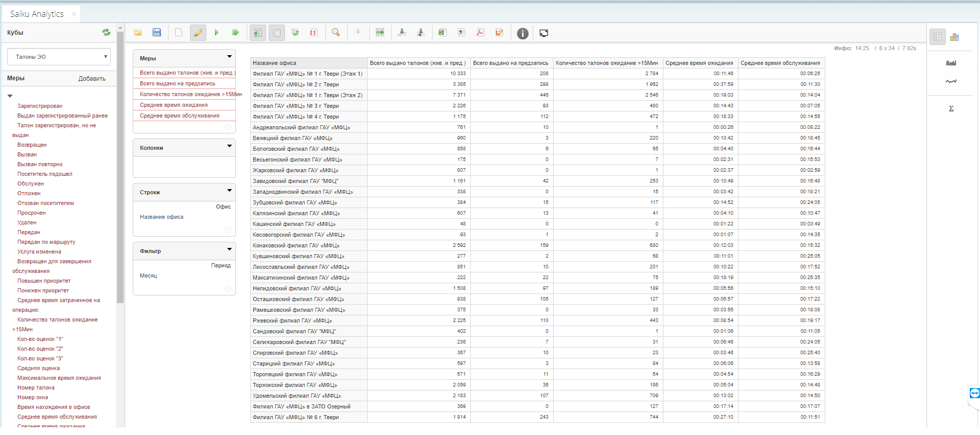The image size is (980, 435).
Task: Run the query with the green play icon
Action: [217, 33]
